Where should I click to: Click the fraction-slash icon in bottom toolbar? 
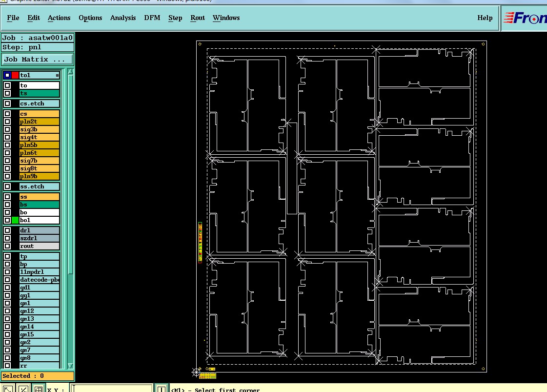[x=23, y=389]
